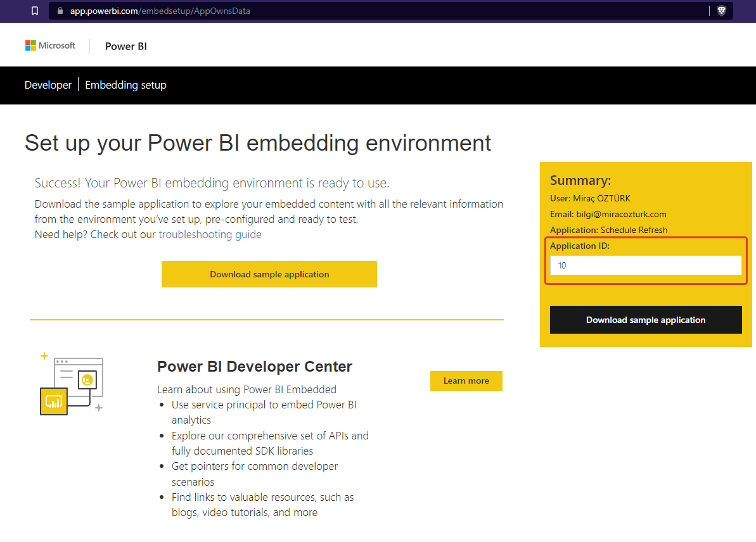Open Brave Shields from the address bar icon
This screenshot has width=756, height=542.
point(722,11)
